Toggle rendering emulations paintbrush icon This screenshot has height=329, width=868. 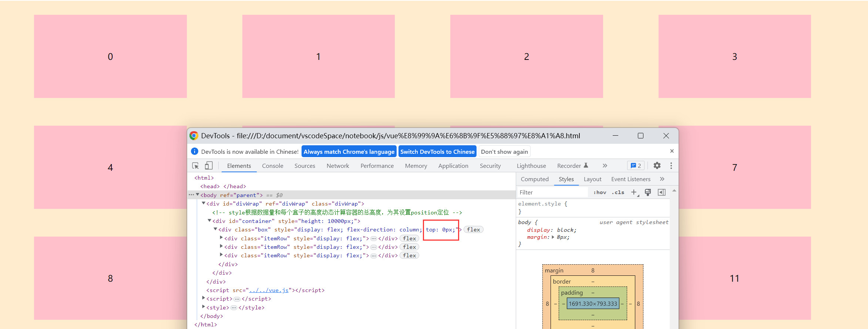(648, 192)
